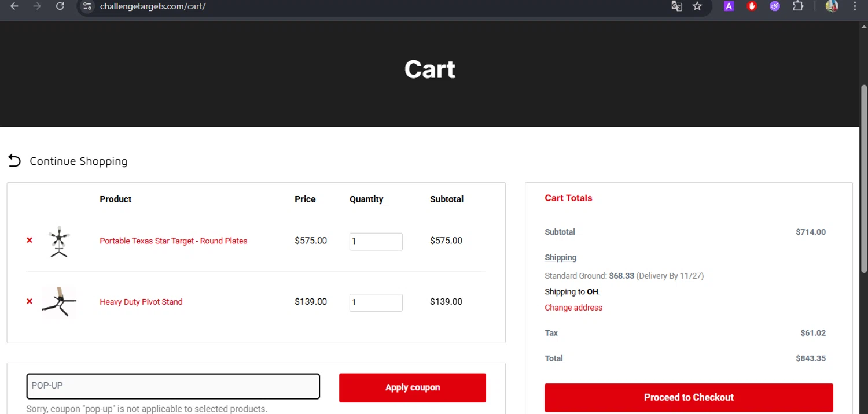Open Portable Texas Star Target product link
This screenshot has height=414, width=868.
tap(174, 241)
